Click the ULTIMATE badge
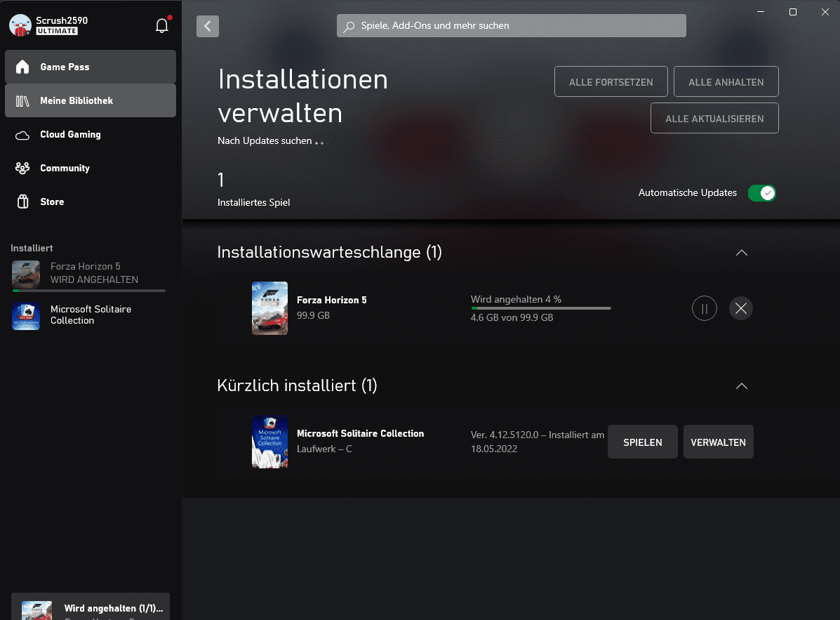 coord(58,31)
